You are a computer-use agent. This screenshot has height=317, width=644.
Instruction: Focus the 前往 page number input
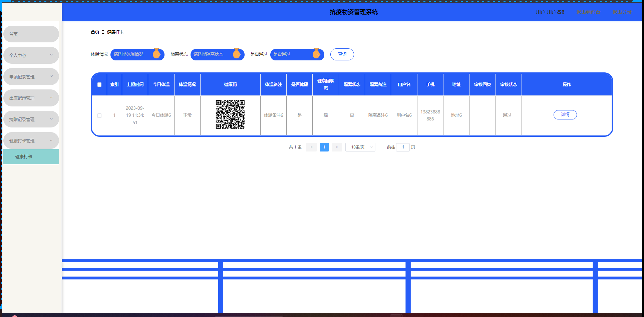click(x=403, y=147)
